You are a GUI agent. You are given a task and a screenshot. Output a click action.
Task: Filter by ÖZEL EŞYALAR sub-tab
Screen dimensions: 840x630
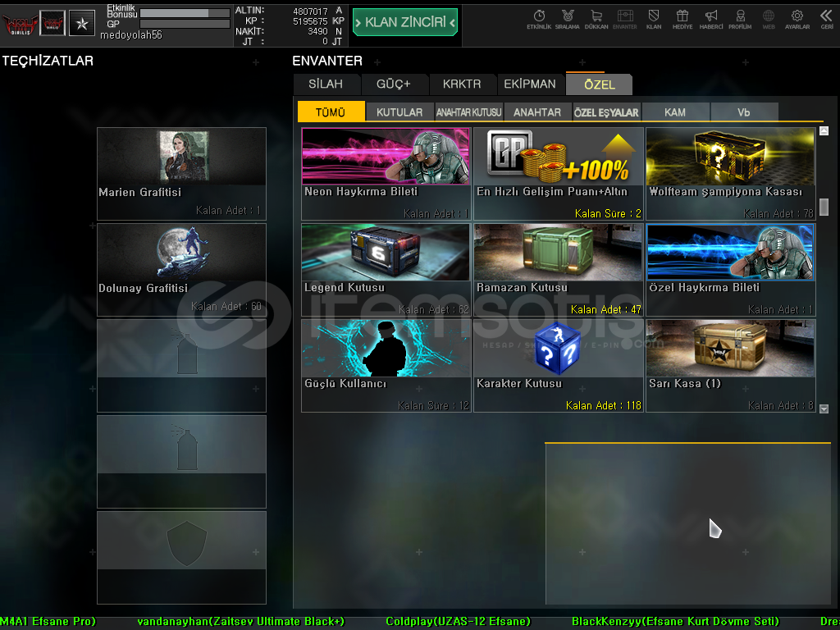(x=606, y=112)
